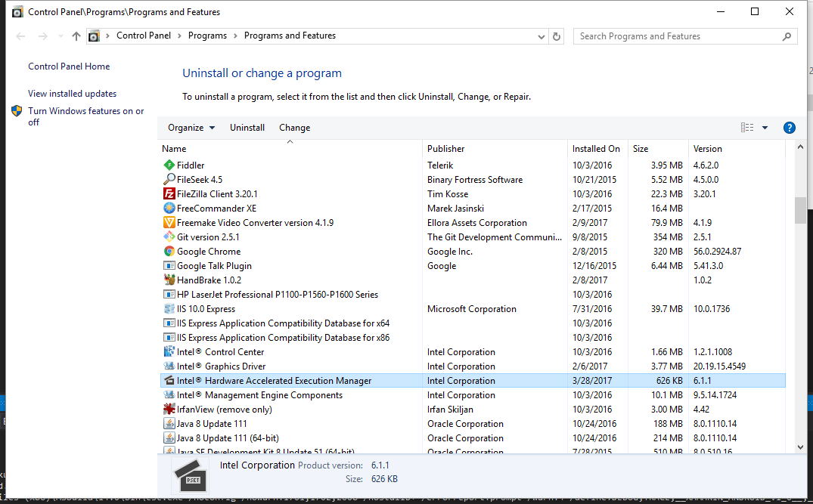Click the refresh icon beside address bar

click(x=557, y=36)
